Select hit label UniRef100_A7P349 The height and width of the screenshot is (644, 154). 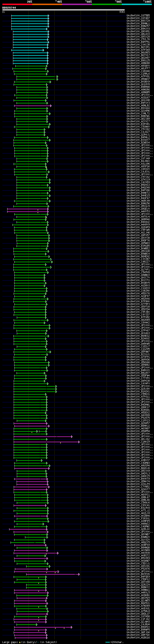tap(138, 50)
